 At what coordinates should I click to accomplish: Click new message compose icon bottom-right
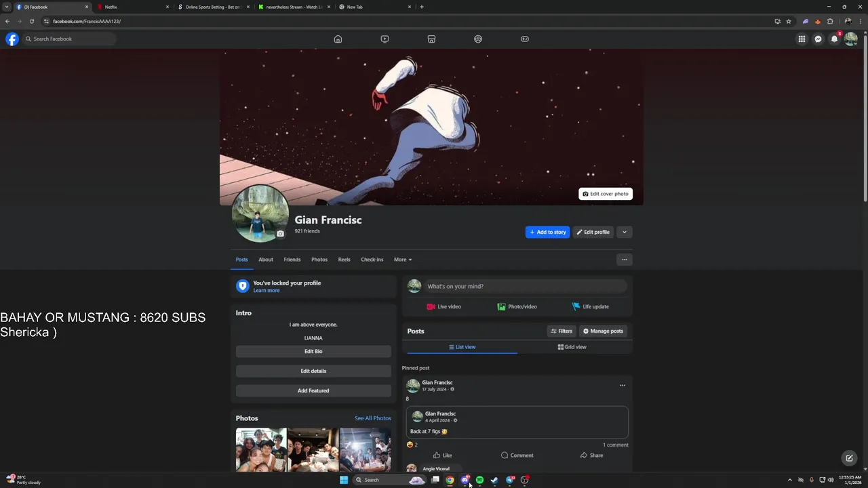coord(849,458)
